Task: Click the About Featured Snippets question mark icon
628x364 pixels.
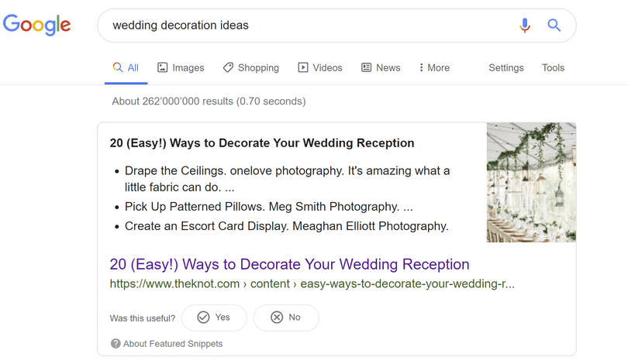Action: point(116,344)
